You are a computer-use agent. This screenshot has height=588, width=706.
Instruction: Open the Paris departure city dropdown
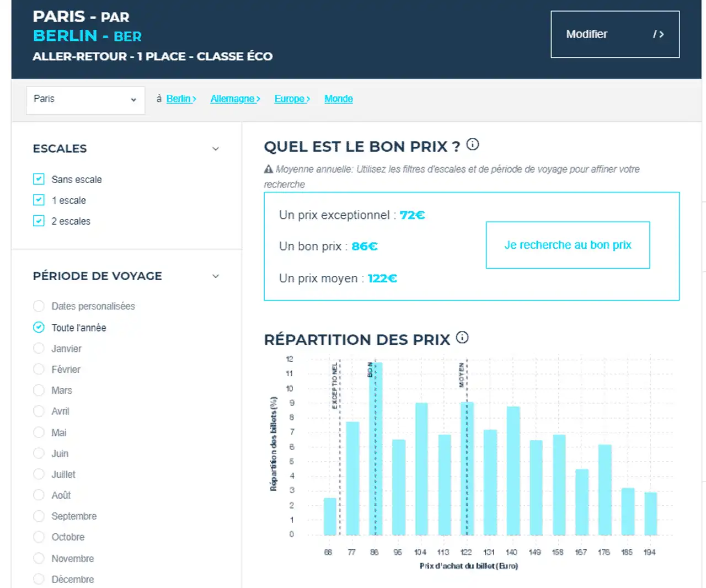(85, 100)
